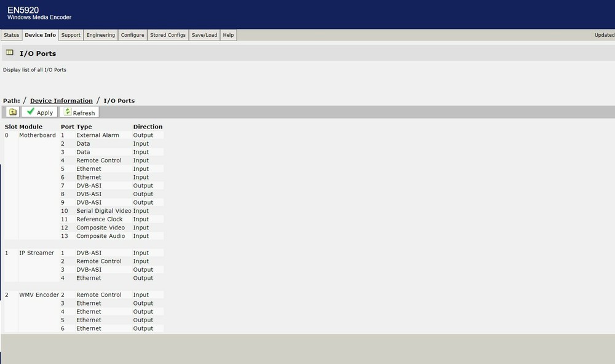This screenshot has width=615, height=364.
Task: Click Data type for Motherboard port 3
Action: coord(83,152)
